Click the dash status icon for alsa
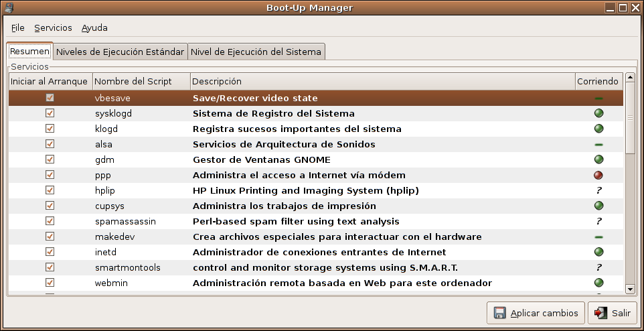 (x=598, y=144)
